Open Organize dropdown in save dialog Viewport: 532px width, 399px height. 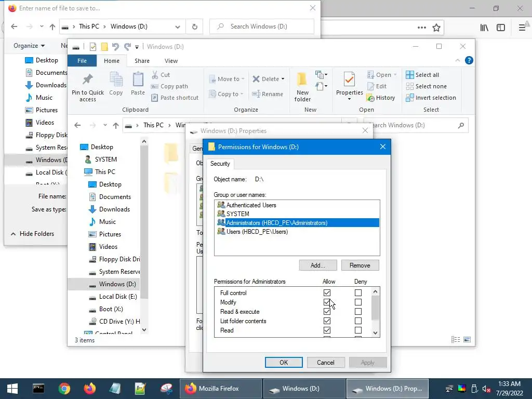point(29,46)
